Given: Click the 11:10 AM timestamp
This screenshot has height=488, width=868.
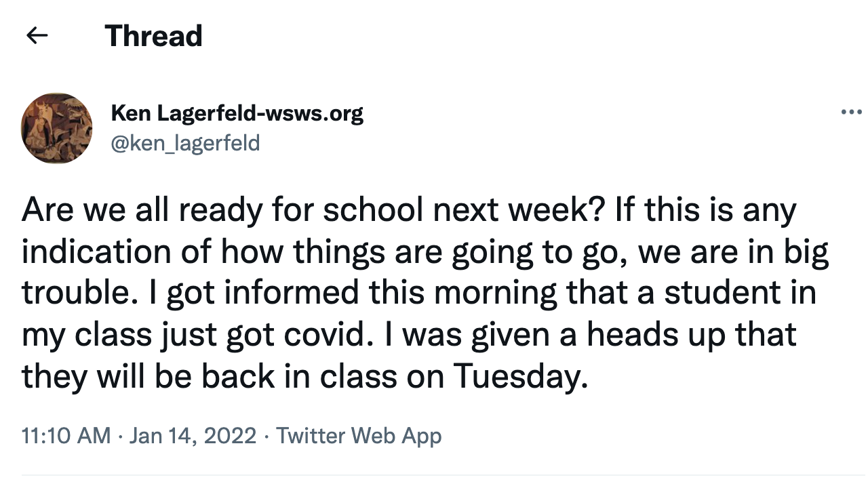Looking at the screenshot, I should [66, 435].
